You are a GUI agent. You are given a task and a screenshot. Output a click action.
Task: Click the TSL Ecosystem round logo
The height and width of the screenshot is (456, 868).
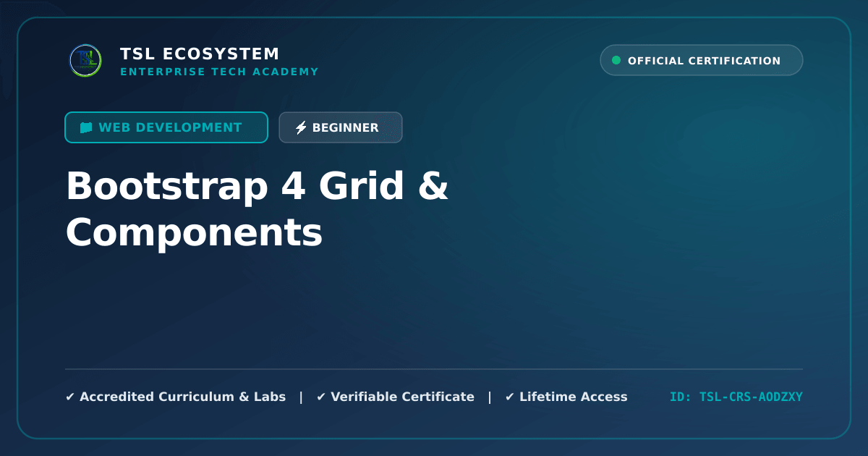click(85, 61)
